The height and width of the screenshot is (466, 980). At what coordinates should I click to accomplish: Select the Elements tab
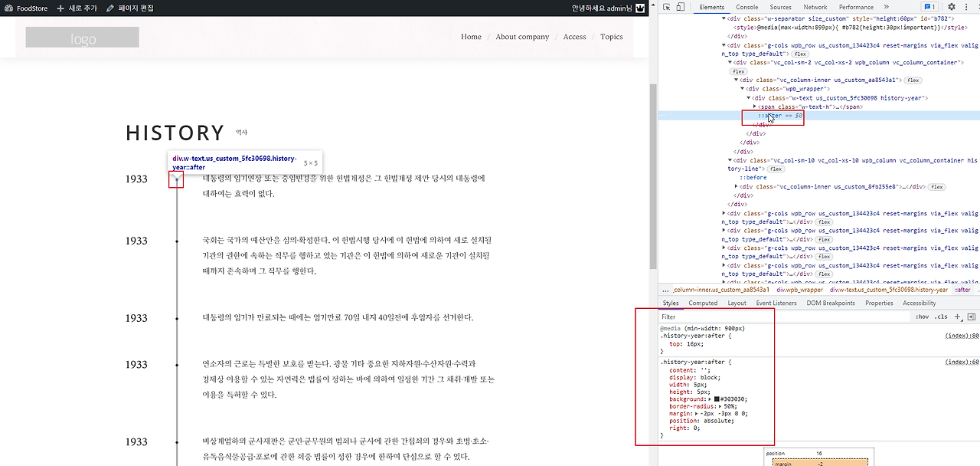pos(711,7)
